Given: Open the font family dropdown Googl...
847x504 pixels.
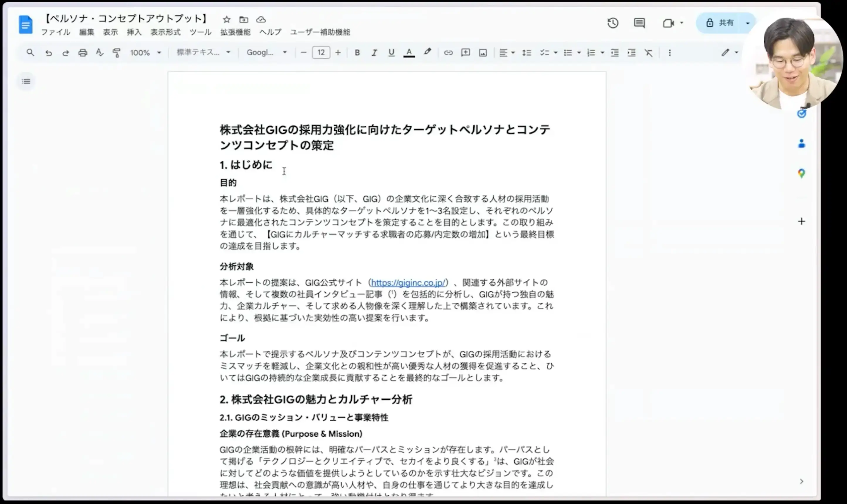Looking at the screenshot, I should [267, 52].
